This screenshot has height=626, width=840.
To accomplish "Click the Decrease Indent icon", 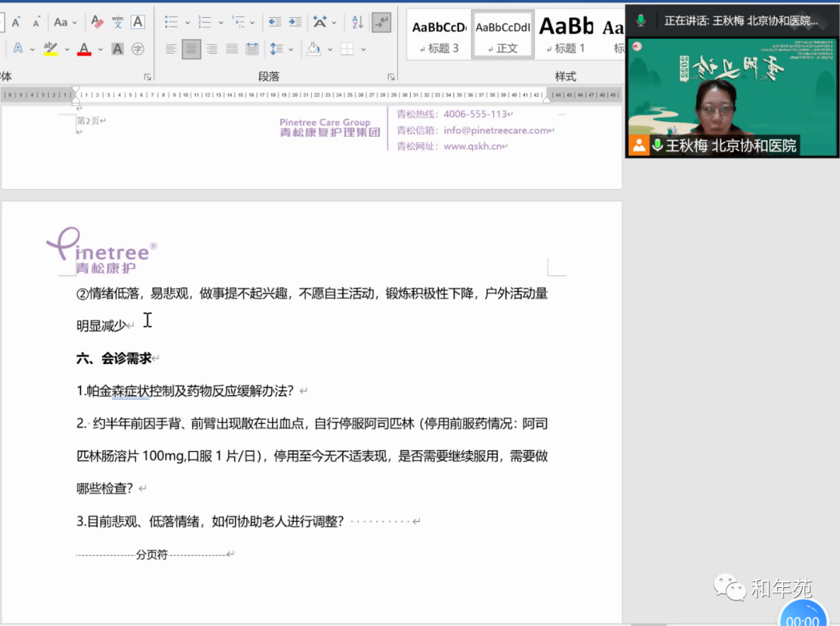I will tap(275, 23).
